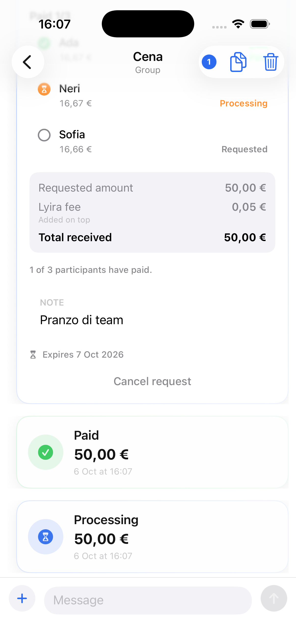Cancel the payment request
The image size is (296, 644).
point(152,381)
